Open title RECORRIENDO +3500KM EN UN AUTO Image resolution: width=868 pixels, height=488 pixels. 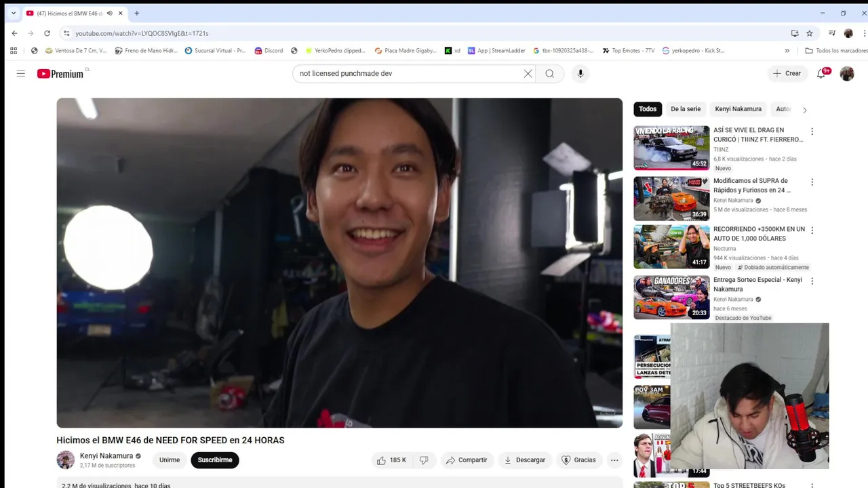click(x=759, y=234)
